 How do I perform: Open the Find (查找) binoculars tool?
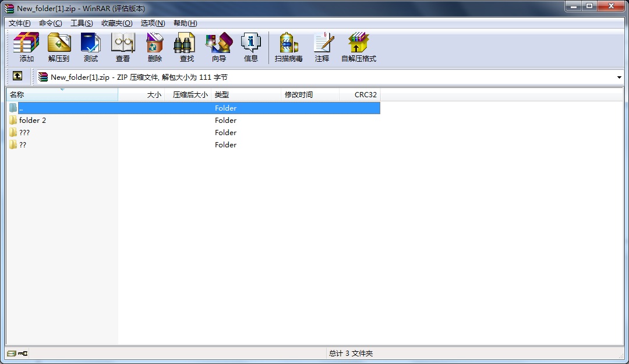187,47
